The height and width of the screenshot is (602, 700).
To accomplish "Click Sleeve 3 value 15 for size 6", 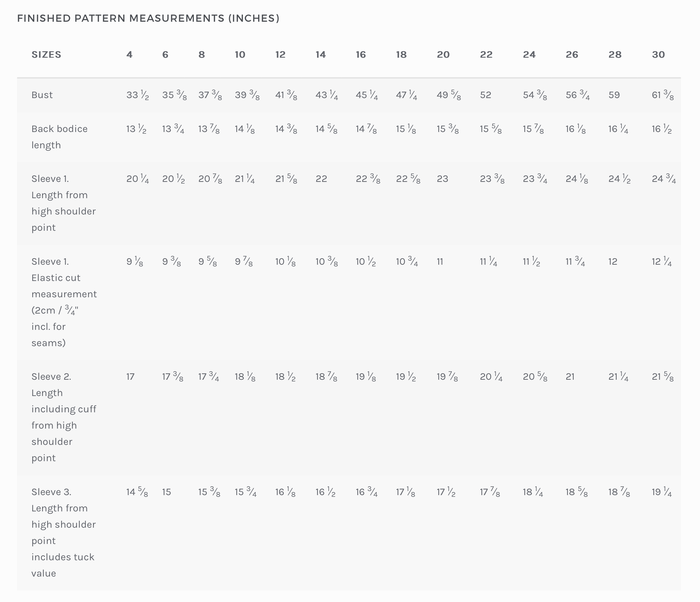I will (x=166, y=492).
